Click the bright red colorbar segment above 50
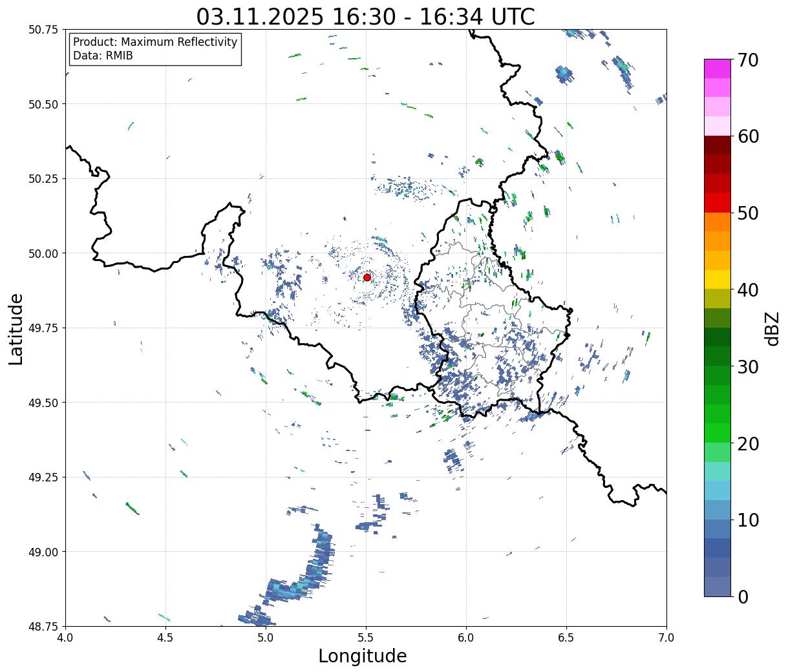 [718, 203]
